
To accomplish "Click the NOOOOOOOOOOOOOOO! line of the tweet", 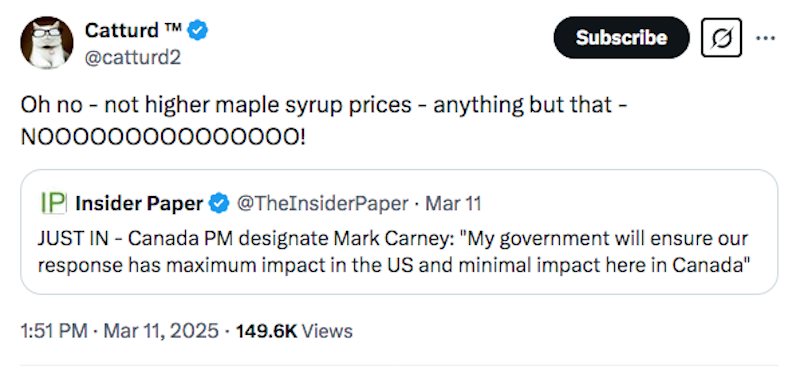I will pos(163,136).
